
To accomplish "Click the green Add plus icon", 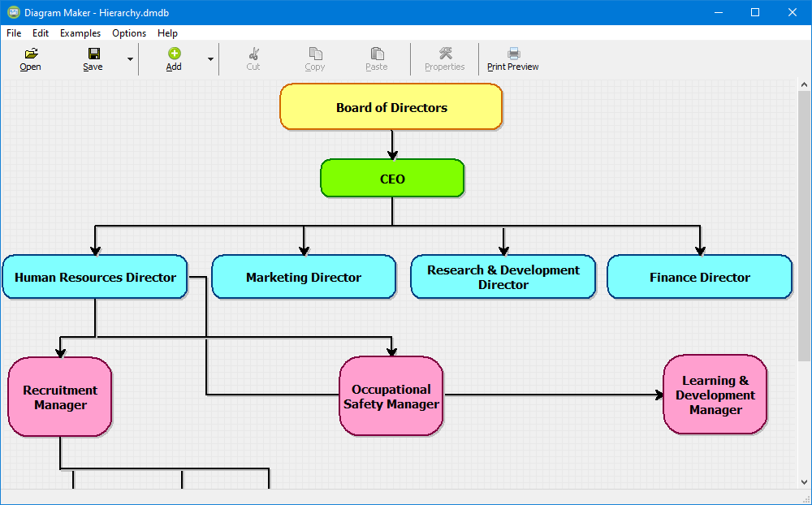I will (174, 54).
